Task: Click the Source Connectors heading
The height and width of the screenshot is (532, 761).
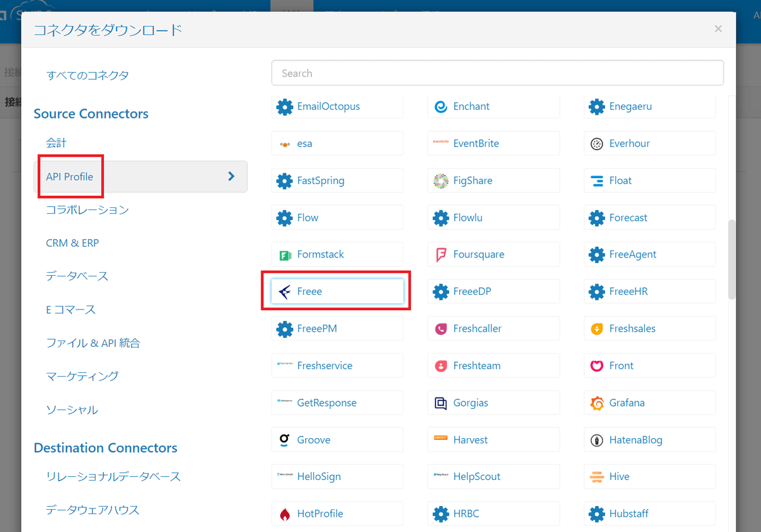Action: tap(91, 114)
